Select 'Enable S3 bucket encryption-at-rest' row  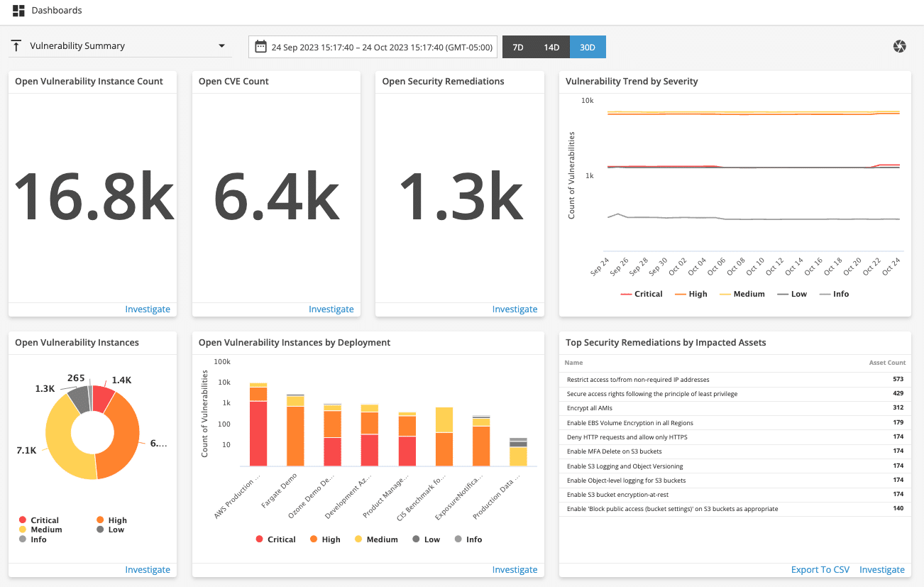click(x=735, y=495)
